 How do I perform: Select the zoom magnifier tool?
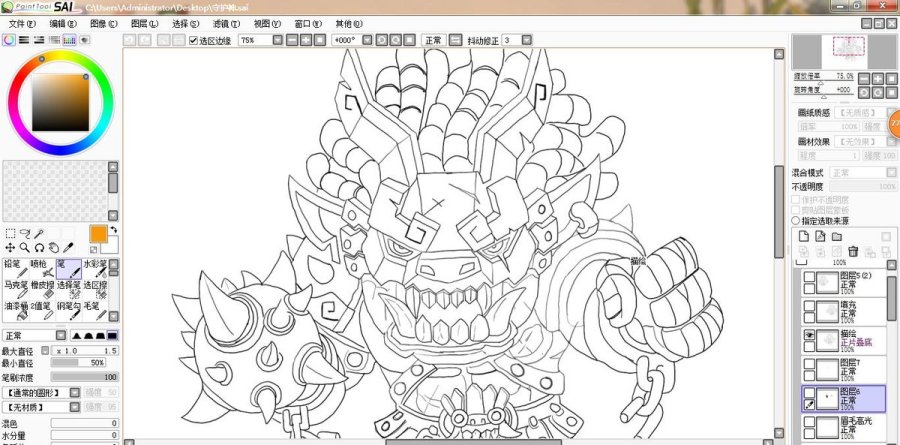coord(25,247)
